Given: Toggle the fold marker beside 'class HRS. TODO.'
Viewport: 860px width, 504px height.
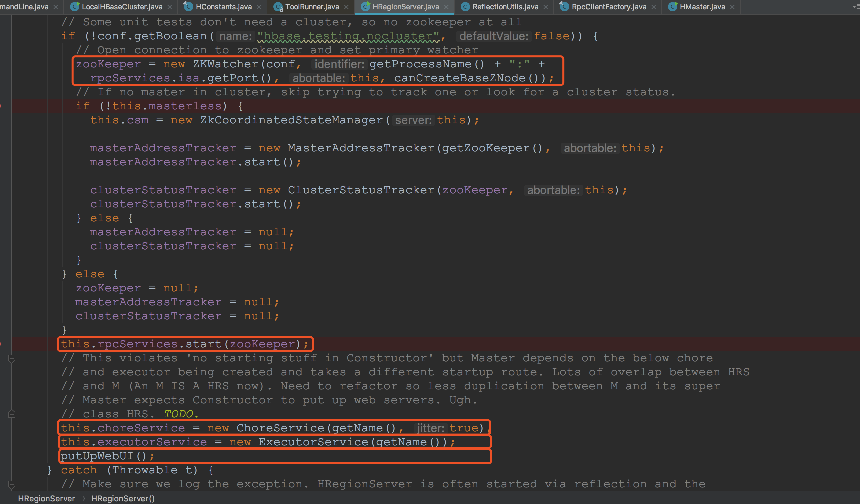Looking at the screenshot, I should coord(12,414).
